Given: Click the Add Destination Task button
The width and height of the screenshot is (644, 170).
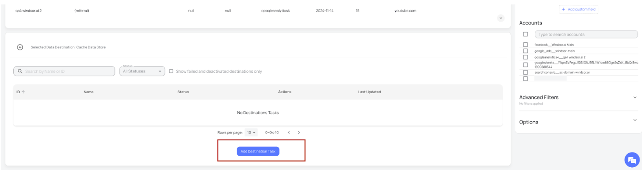Looking at the screenshot, I should (258, 151).
